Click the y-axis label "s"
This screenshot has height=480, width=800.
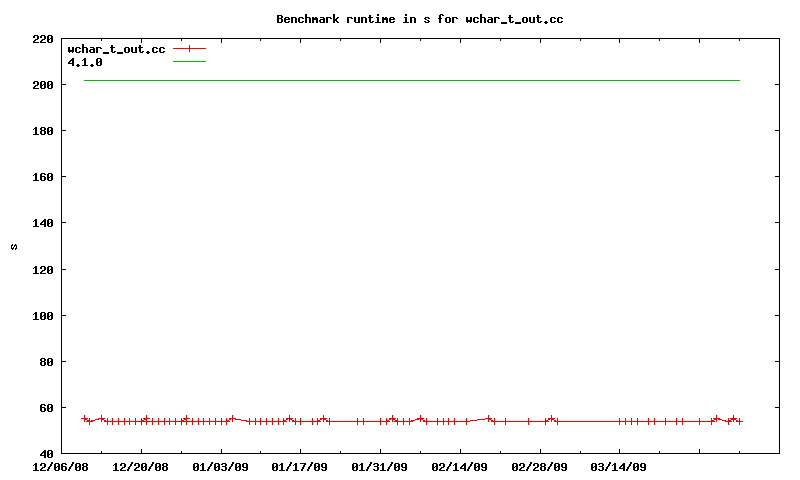(x=13, y=246)
